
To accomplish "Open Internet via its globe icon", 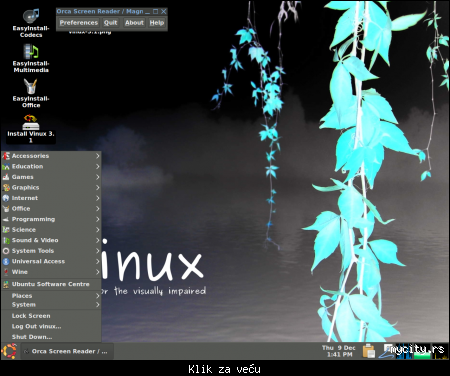I will (6, 198).
